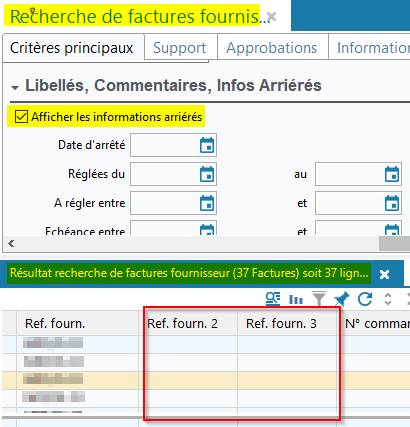The width and height of the screenshot is (410, 427).
Task: Switch to the Approbations tab
Action: [x=272, y=48]
